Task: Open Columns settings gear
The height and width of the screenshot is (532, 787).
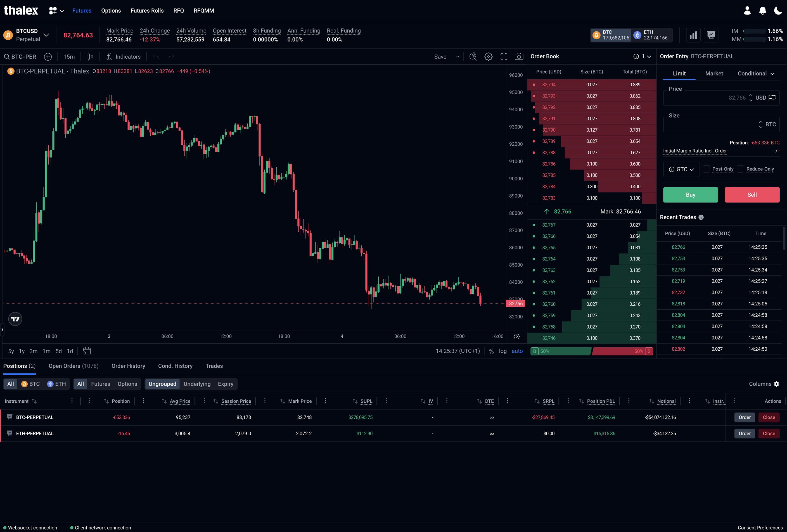Action: point(776,384)
